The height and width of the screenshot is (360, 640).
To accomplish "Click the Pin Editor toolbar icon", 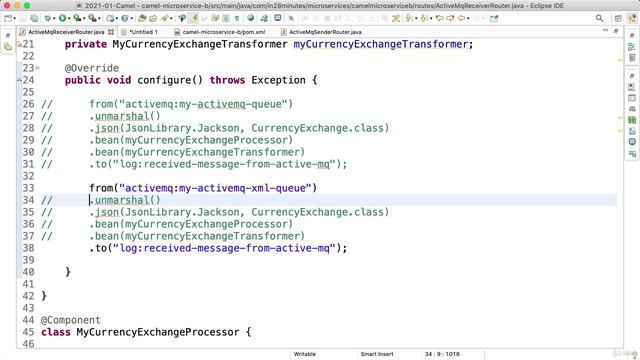I will pos(494,18).
